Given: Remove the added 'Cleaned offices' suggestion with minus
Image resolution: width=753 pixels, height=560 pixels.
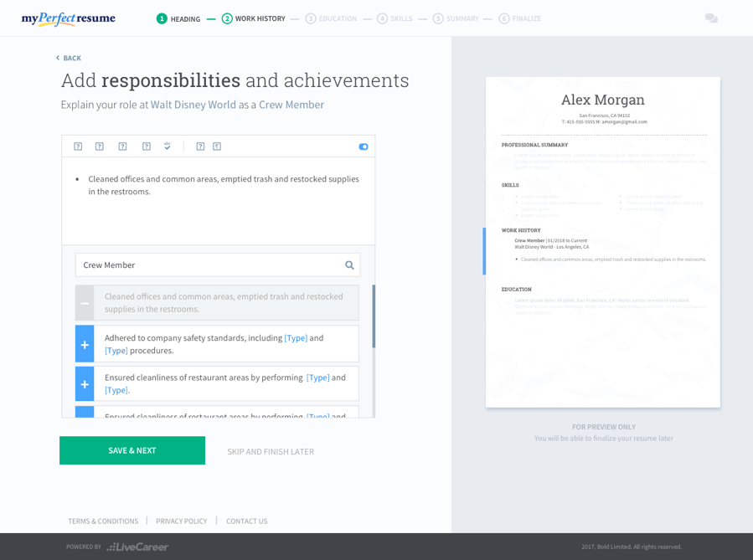Looking at the screenshot, I should tap(85, 303).
